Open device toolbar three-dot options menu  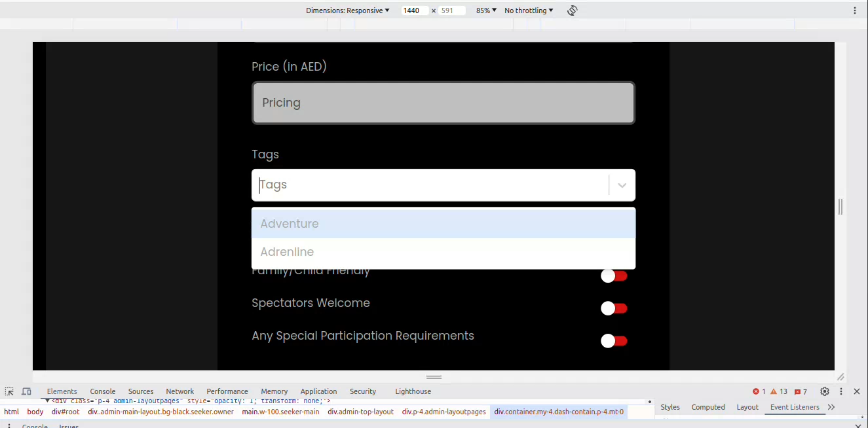pos(855,10)
